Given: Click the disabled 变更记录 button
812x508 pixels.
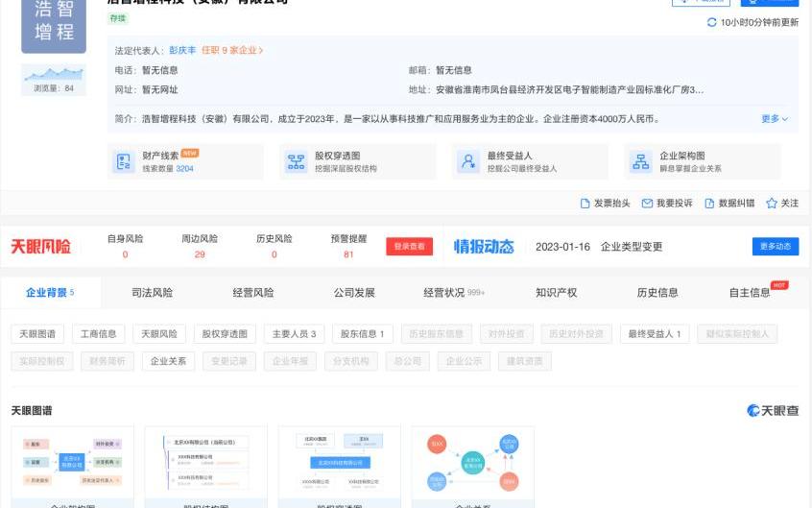Looking at the screenshot, I should [229, 361].
